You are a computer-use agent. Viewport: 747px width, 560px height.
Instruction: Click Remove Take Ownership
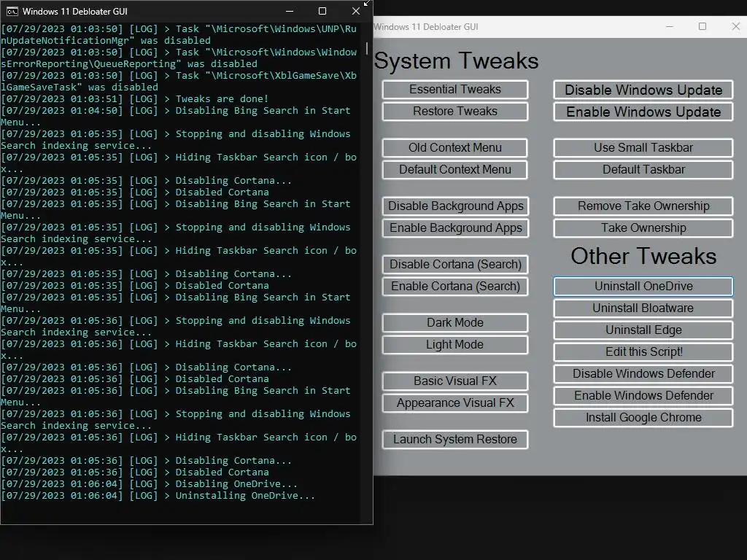[x=643, y=206]
